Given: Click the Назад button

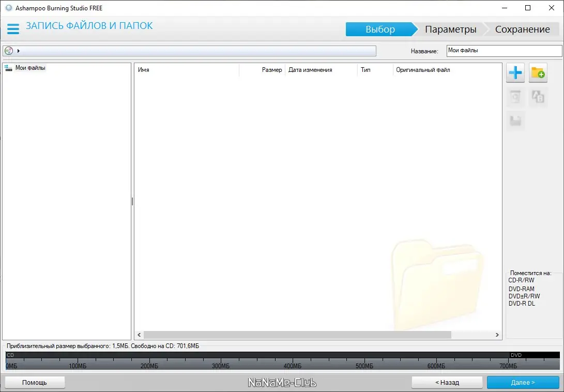Looking at the screenshot, I should pyautogui.click(x=447, y=382).
